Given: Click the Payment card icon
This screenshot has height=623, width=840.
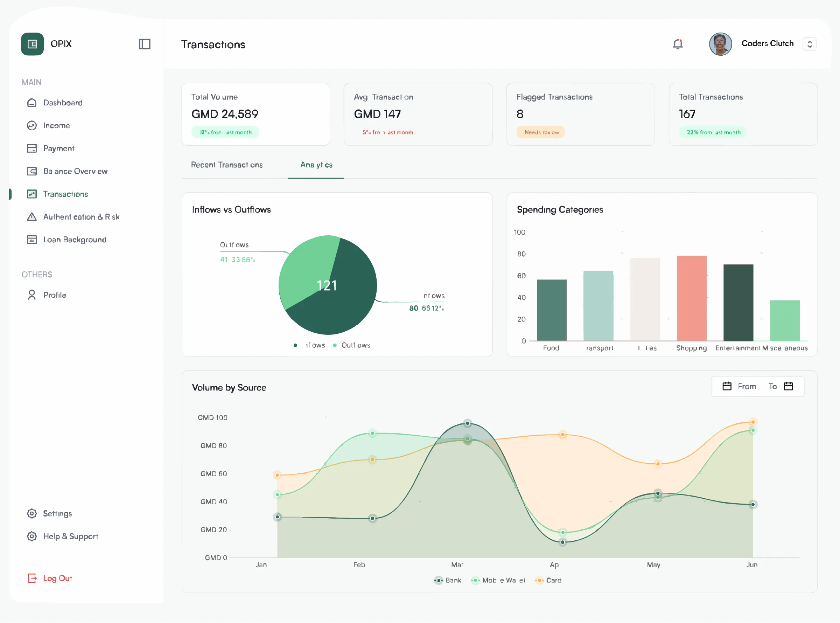Looking at the screenshot, I should [x=32, y=148].
